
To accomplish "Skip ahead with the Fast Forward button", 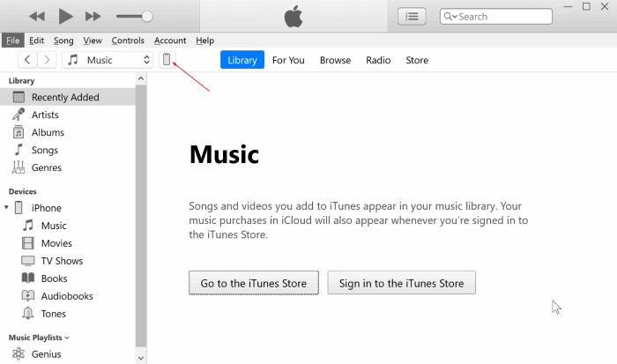I will point(93,17).
